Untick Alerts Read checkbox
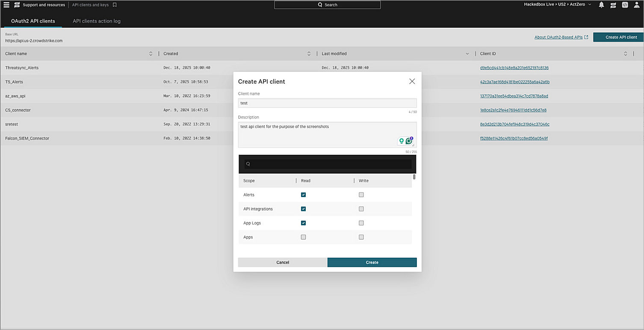The image size is (644, 330). click(x=304, y=195)
